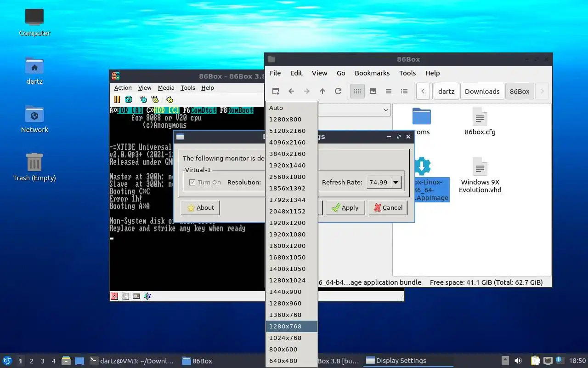The height and width of the screenshot is (368, 588).
Task: Select Windows 9X Evolution.vhd file
Action: coord(480,175)
